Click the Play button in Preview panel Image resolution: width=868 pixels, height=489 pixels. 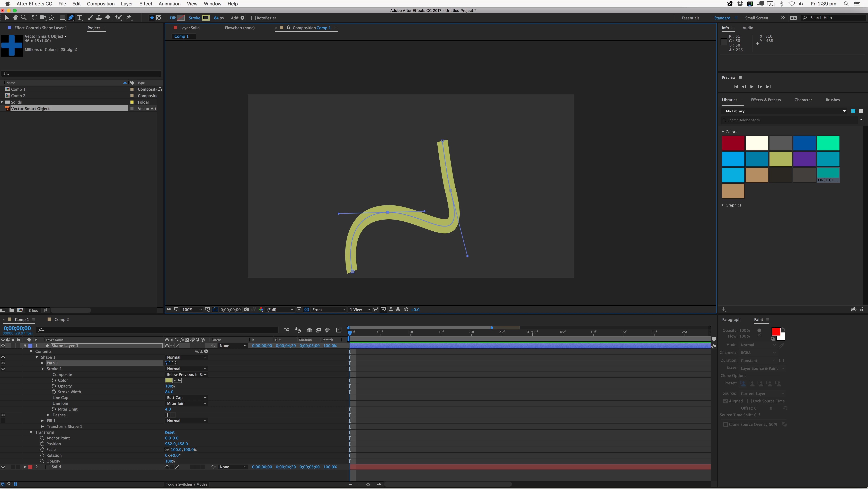[x=752, y=87]
